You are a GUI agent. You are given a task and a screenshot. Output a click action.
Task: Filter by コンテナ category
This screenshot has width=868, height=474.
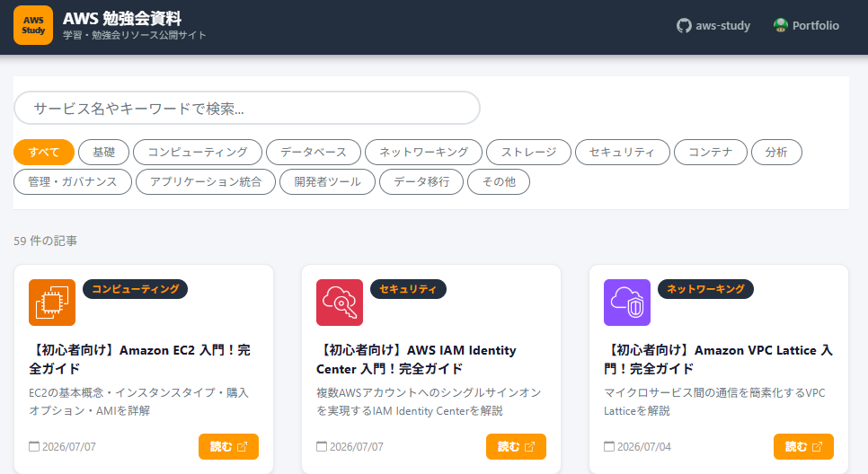(710, 152)
